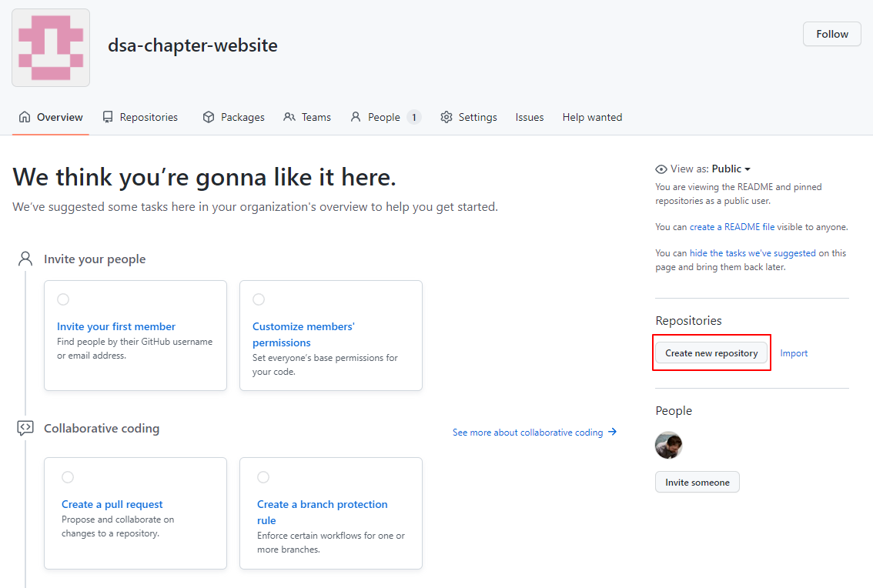This screenshot has height=588, width=873.
Task: Open the organization Settings tab
Action: tap(469, 117)
